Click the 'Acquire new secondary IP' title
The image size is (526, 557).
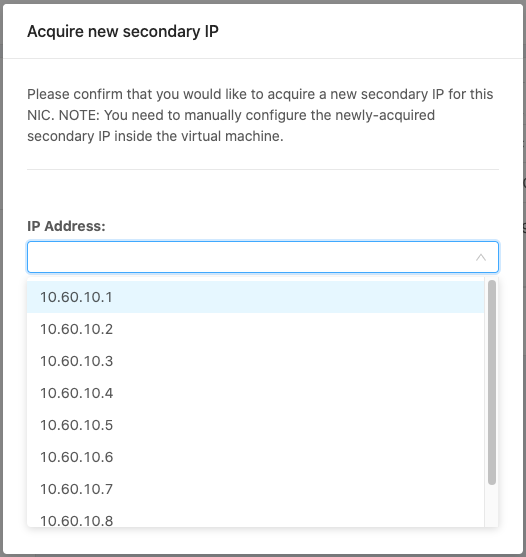pos(123,32)
